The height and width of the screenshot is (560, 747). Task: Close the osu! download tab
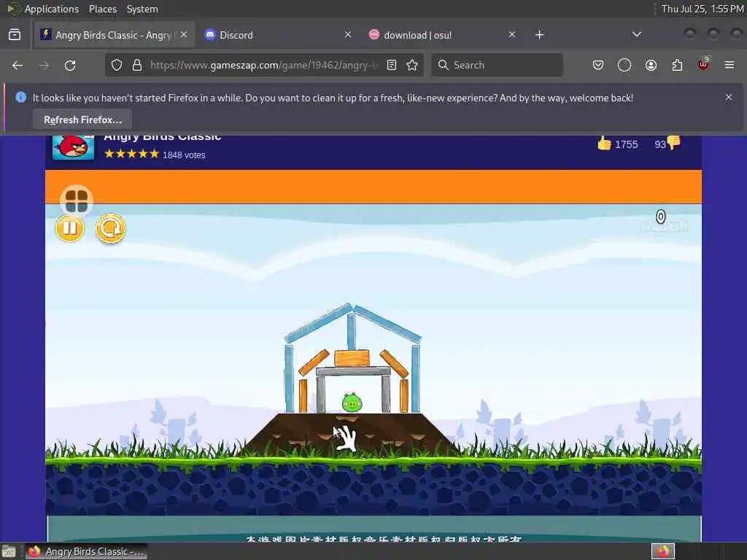[511, 34]
